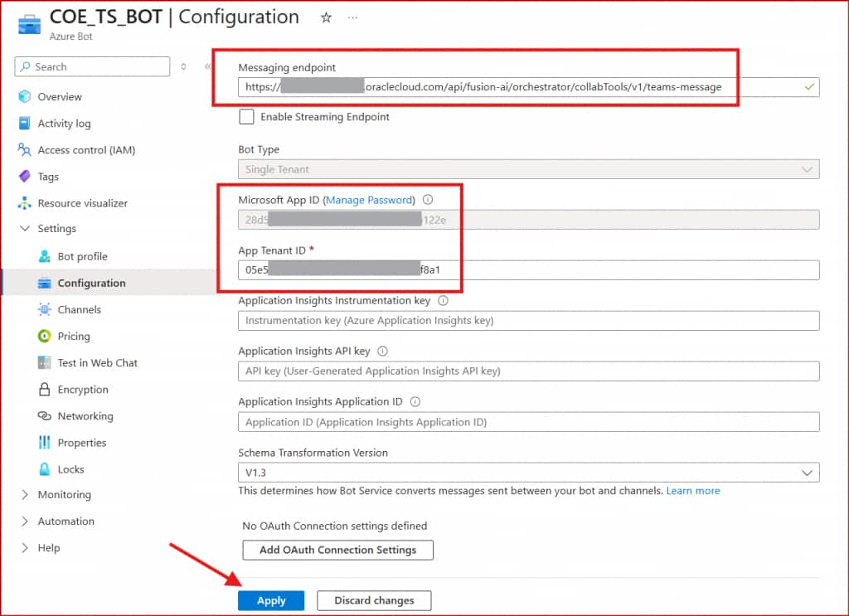This screenshot has width=849, height=616.
Task: Open the Manage Password link
Action: [368, 200]
